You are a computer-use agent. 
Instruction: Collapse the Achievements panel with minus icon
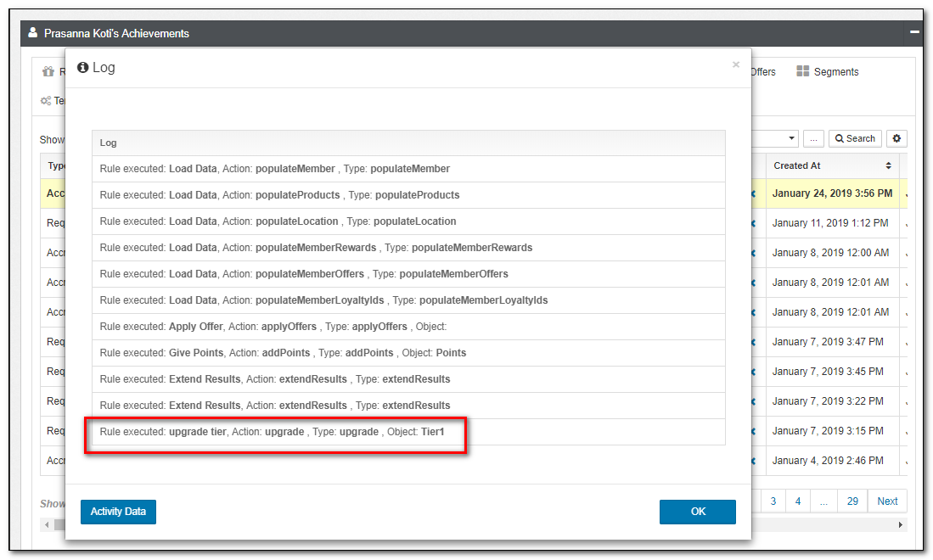coord(914,32)
